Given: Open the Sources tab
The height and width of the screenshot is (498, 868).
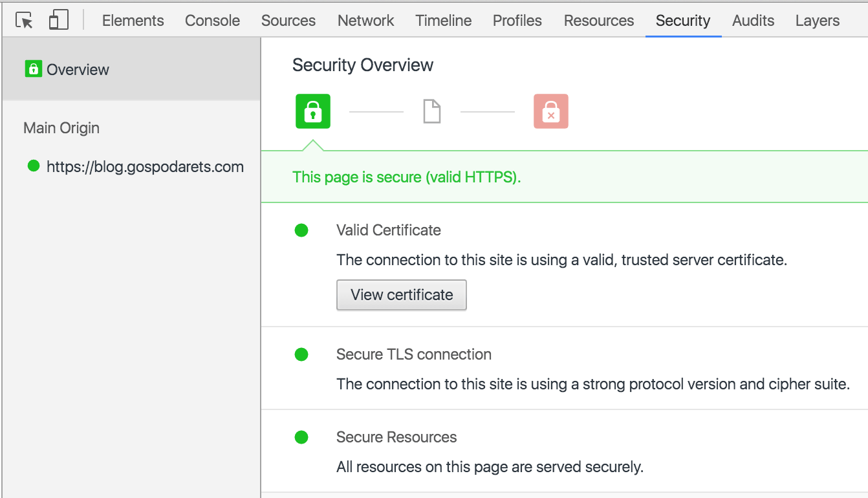Looking at the screenshot, I should tap(288, 21).
